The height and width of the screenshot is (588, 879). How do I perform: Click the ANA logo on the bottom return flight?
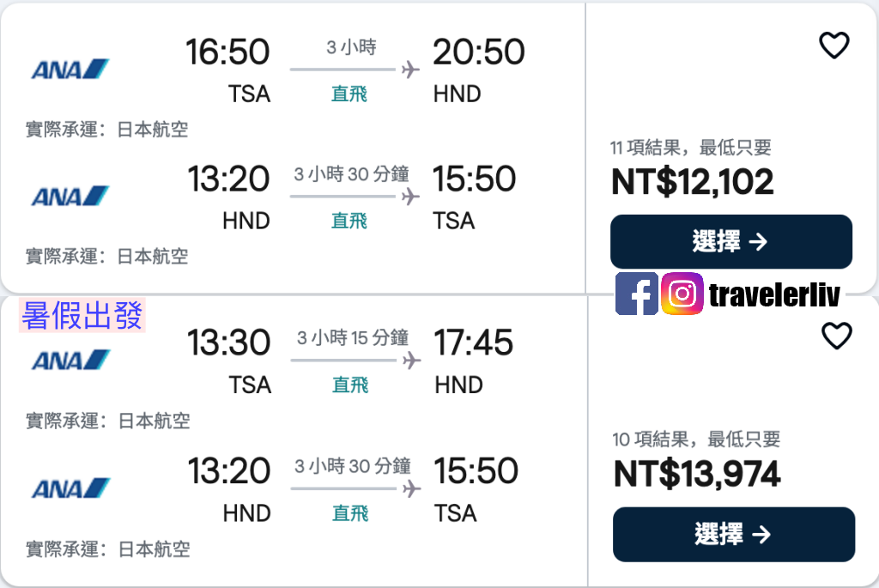69,488
